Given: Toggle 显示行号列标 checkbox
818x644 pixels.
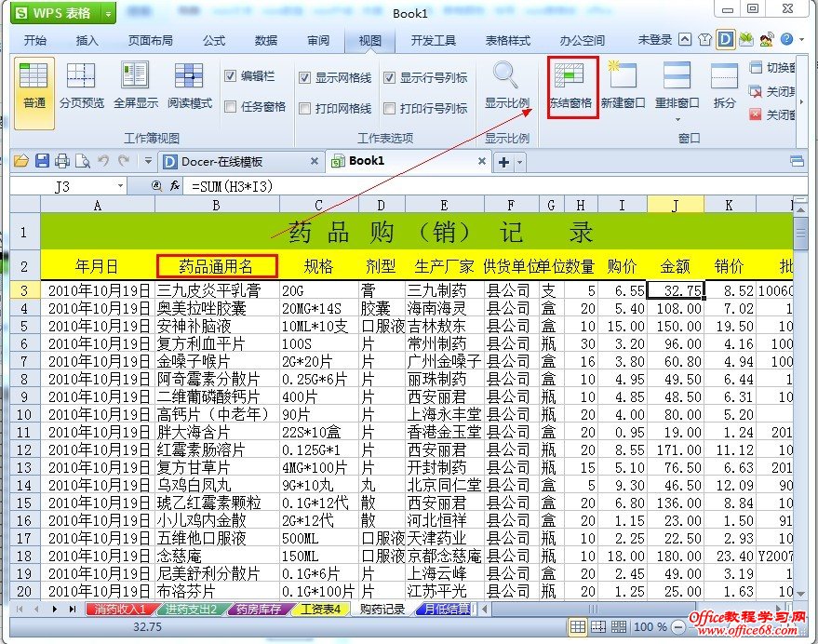Looking at the screenshot, I should pos(389,78).
